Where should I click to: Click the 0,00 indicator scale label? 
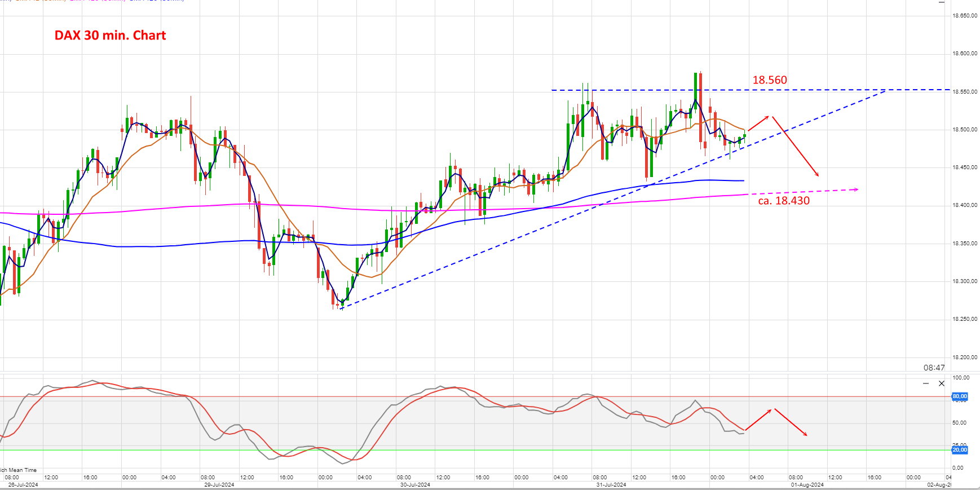[x=957, y=467]
